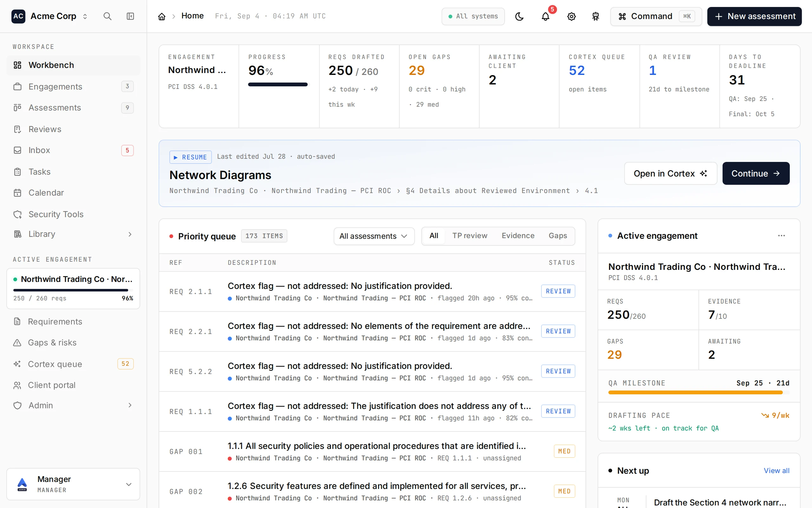Switch to the Evidence tab
Screen dimensions: 812x508
518,236
